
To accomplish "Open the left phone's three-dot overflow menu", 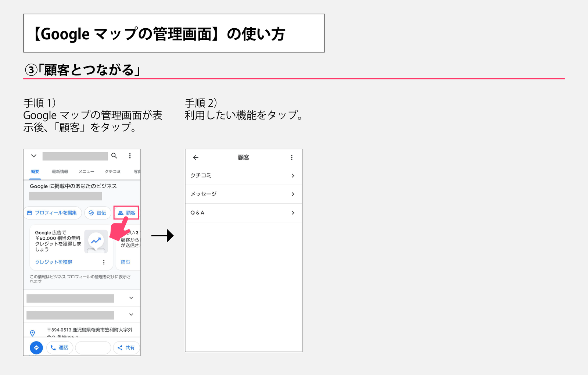I will pos(130,156).
